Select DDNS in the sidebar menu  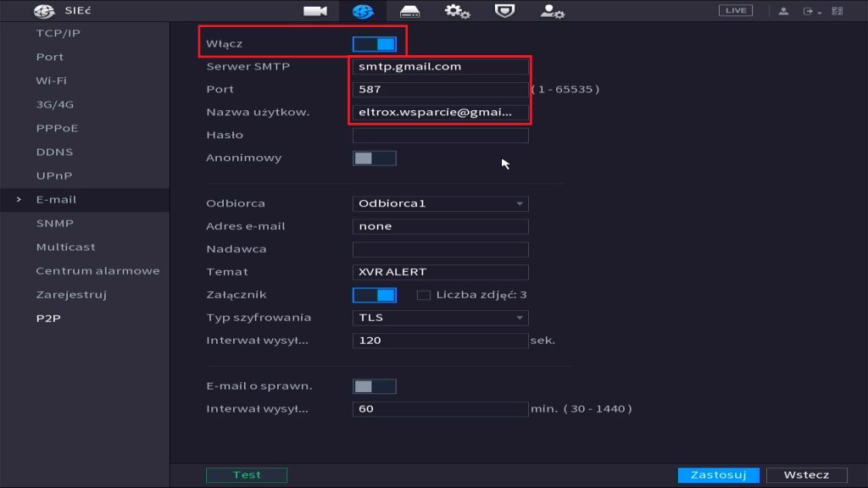pyautogui.click(x=54, y=152)
